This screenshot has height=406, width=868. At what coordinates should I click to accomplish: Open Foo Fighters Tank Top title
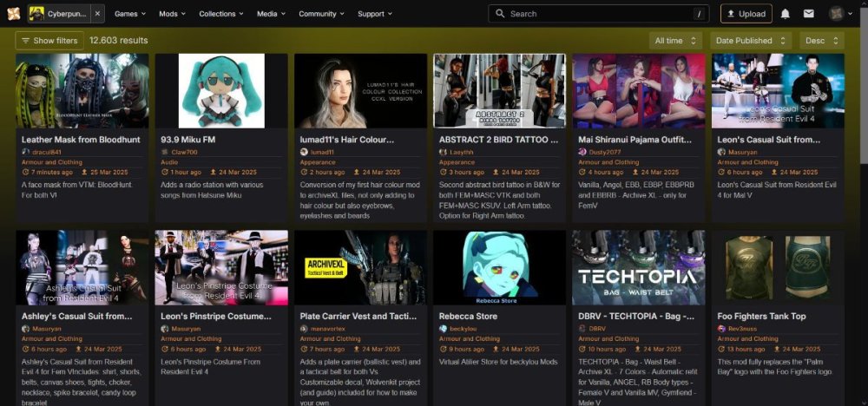click(761, 317)
